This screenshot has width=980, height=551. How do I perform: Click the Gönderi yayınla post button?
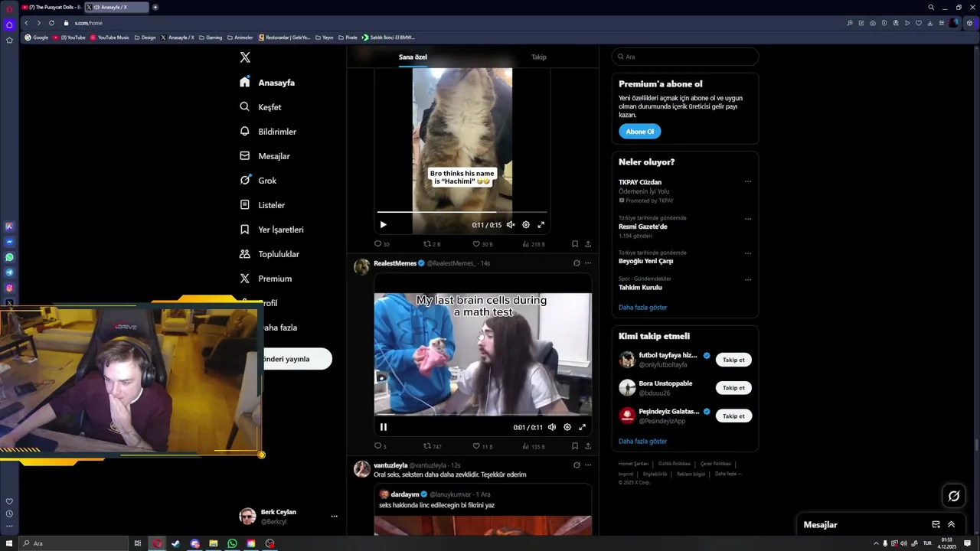click(x=298, y=359)
